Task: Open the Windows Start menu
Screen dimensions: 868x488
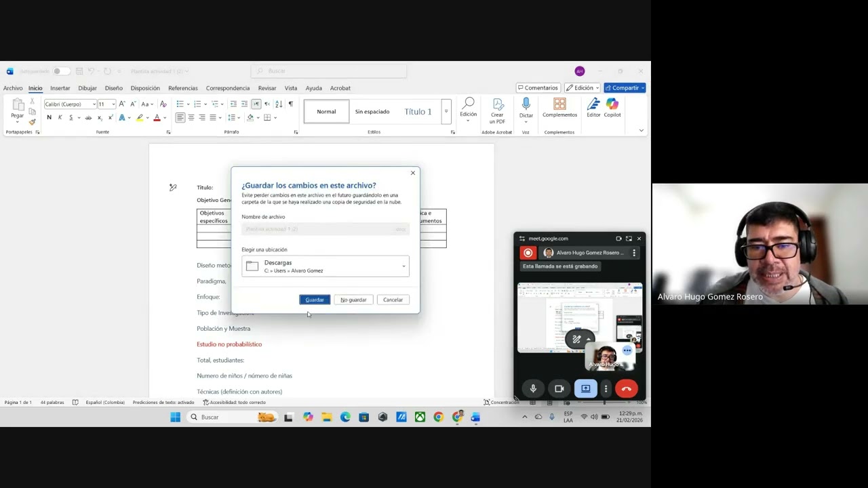Action: [175, 418]
